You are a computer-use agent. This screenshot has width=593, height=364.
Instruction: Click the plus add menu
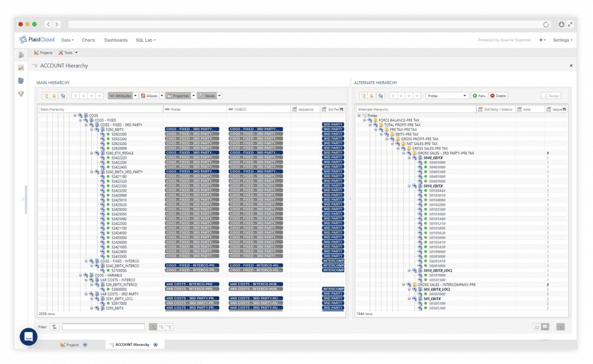[x=542, y=40]
